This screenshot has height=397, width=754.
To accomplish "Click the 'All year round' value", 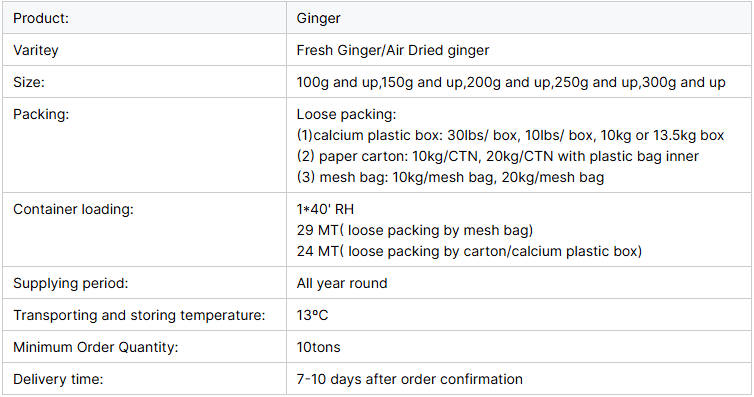I will click(x=342, y=284).
